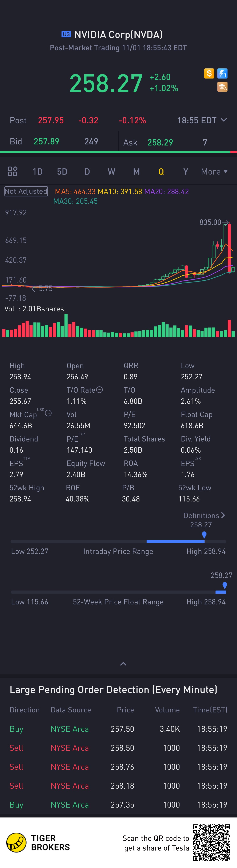Tap the ROE value 40.38%
This screenshot has height=868, width=237.
[78, 499]
